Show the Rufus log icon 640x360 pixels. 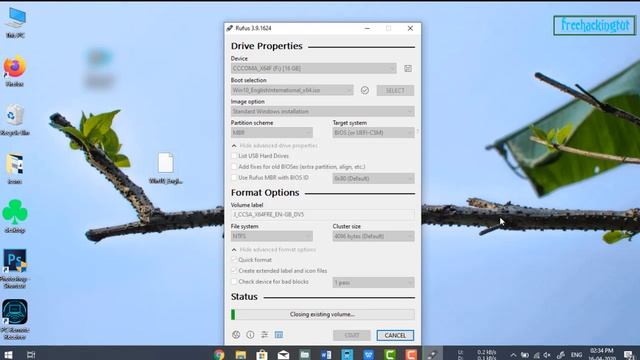pos(279,335)
